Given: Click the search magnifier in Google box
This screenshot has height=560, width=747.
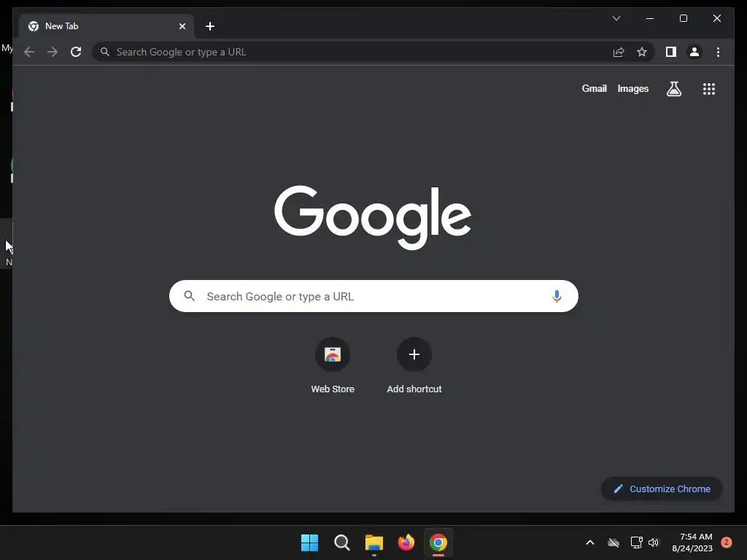Looking at the screenshot, I should (189, 296).
